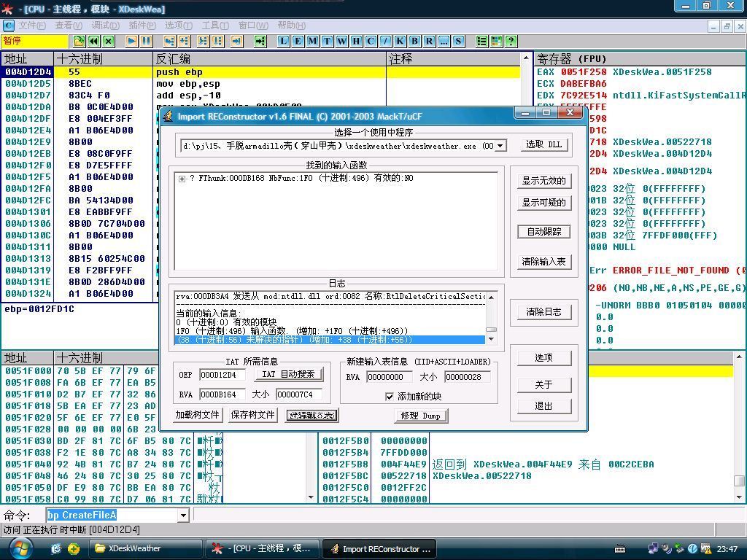Click the OEP input field 000D12D4

tap(222, 375)
